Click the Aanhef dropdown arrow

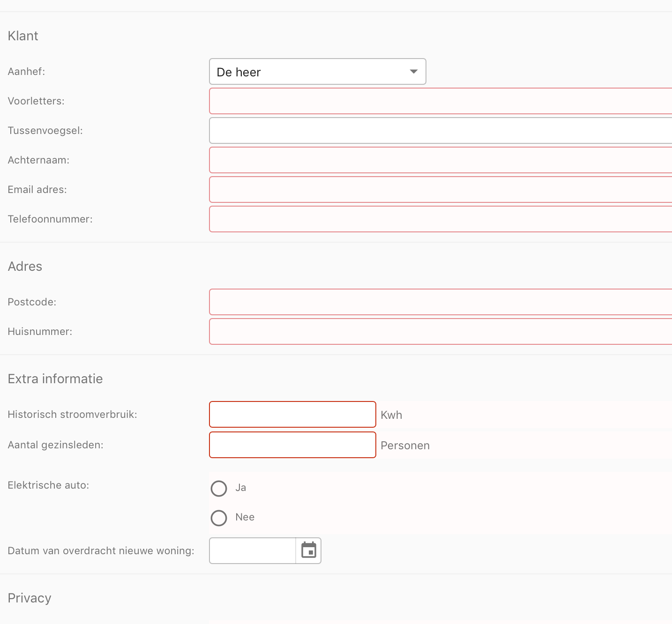tap(413, 71)
